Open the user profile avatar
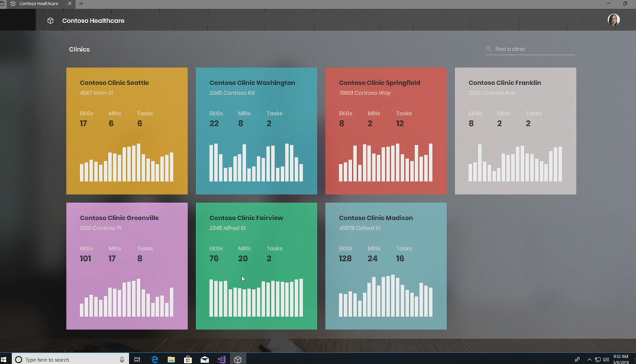636x364 pixels. pyautogui.click(x=613, y=20)
